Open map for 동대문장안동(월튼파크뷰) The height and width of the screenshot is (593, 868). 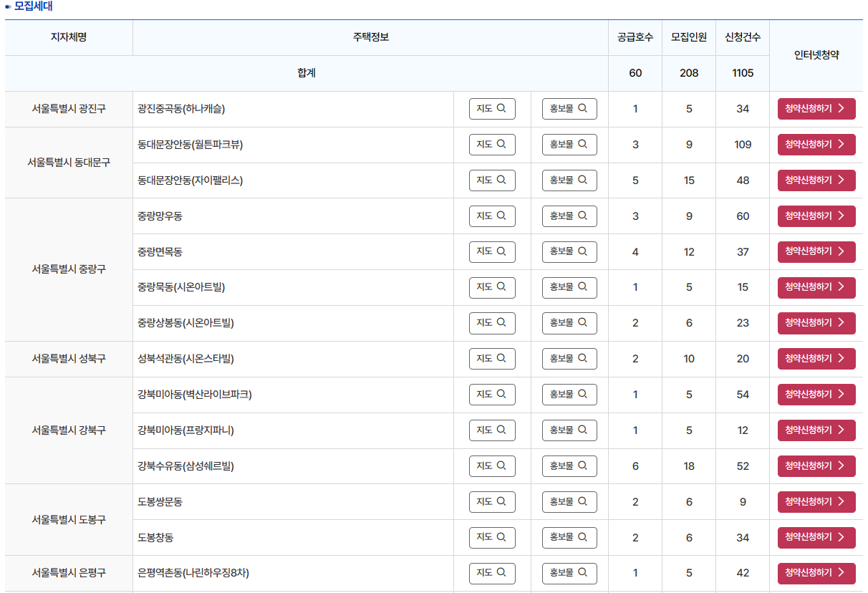tap(492, 145)
